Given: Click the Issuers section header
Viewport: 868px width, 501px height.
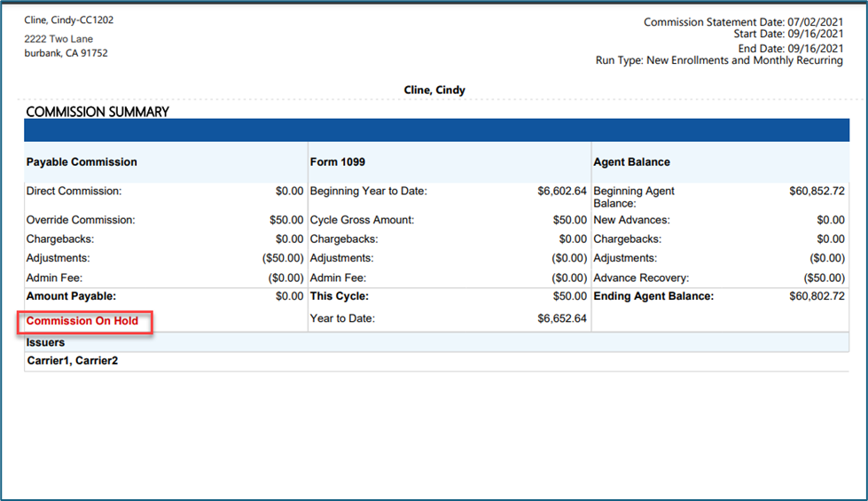Looking at the screenshot, I should click(45, 342).
